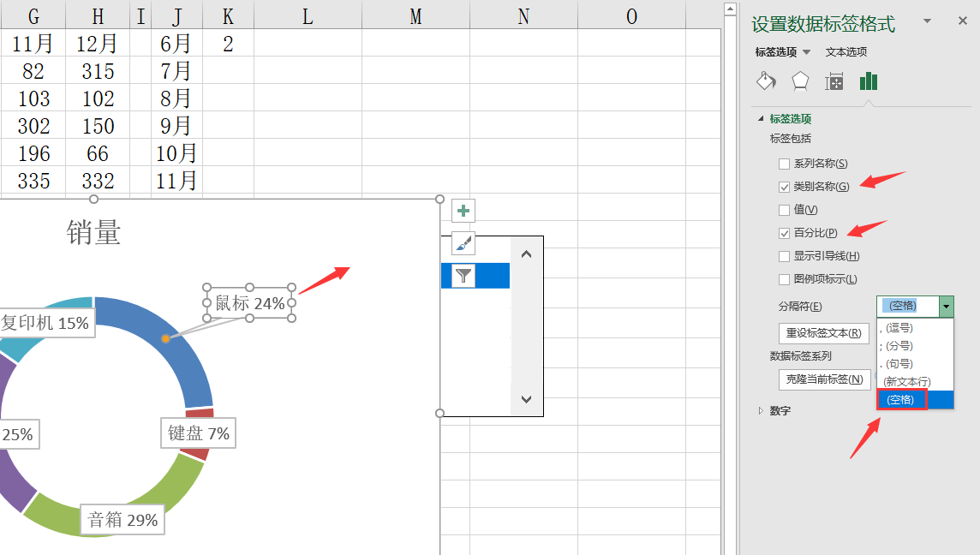Click the cell containing 150
Screen dimensions: 980x555
pyautogui.click(x=99, y=126)
